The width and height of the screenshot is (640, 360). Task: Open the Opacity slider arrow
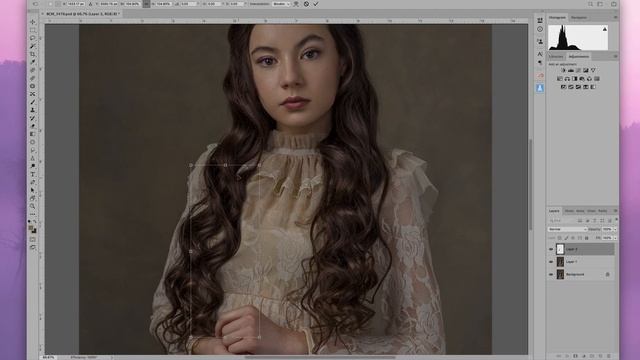coord(615,229)
